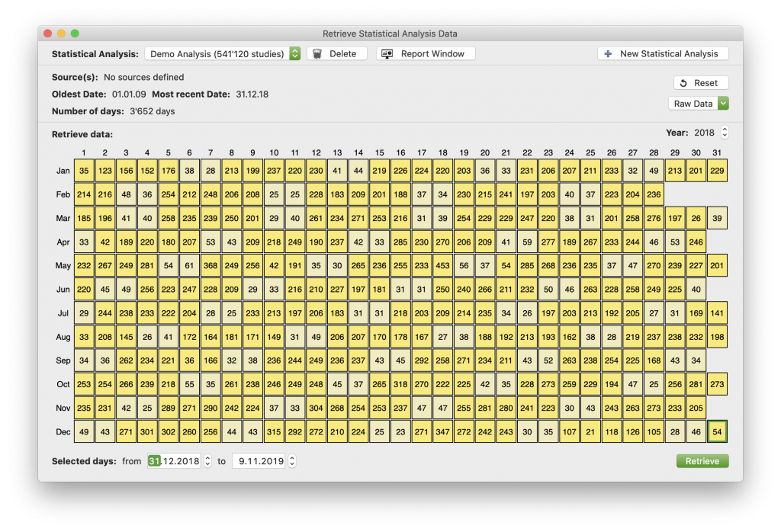This screenshot has height=532, width=781.
Task: Select the Dec 25 cell showing 21
Action: coord(590,431)
